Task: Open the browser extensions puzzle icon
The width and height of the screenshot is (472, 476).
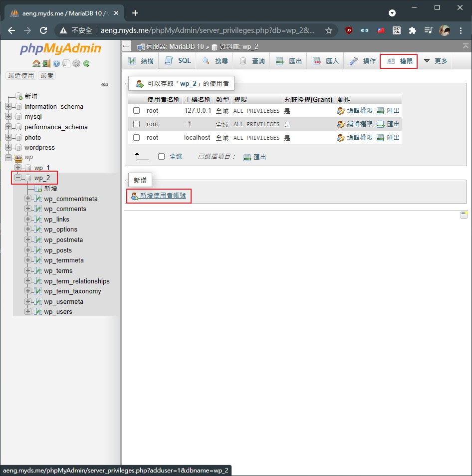Action: [x=412, y=30]
